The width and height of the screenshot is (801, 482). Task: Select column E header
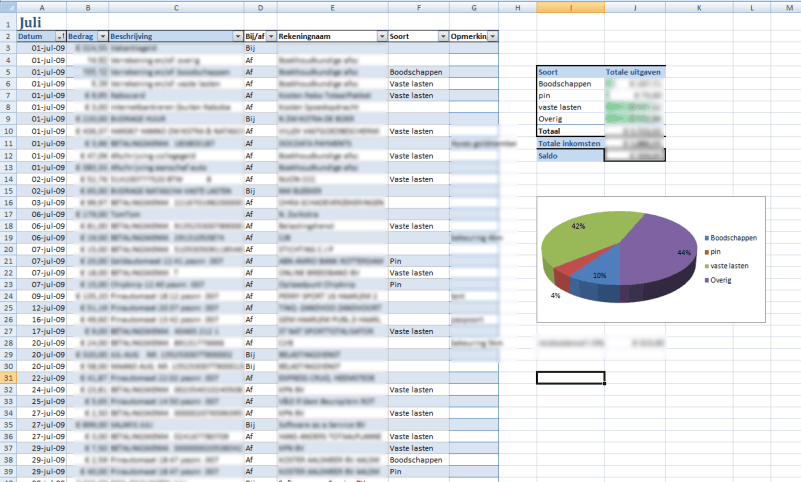333,8
